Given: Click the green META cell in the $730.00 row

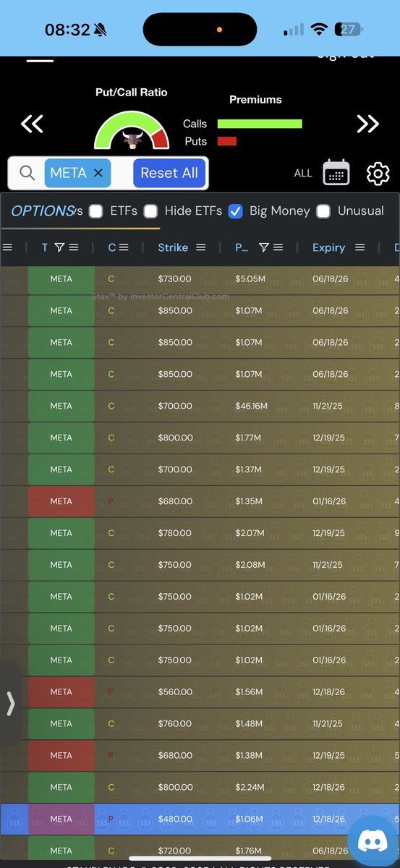Looking at the screenshot, I should [x=61, y=278].
